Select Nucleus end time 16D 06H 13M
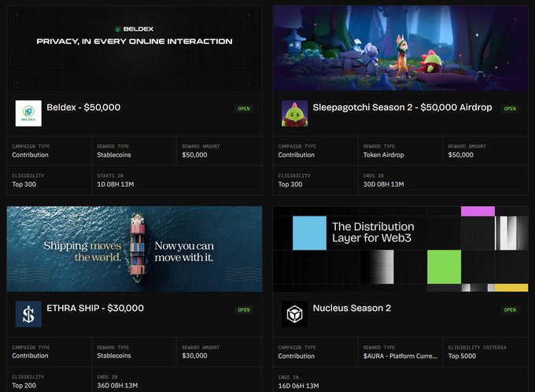Image resolution: width=535 pixels, height=392 pixels. coord(298,386)
